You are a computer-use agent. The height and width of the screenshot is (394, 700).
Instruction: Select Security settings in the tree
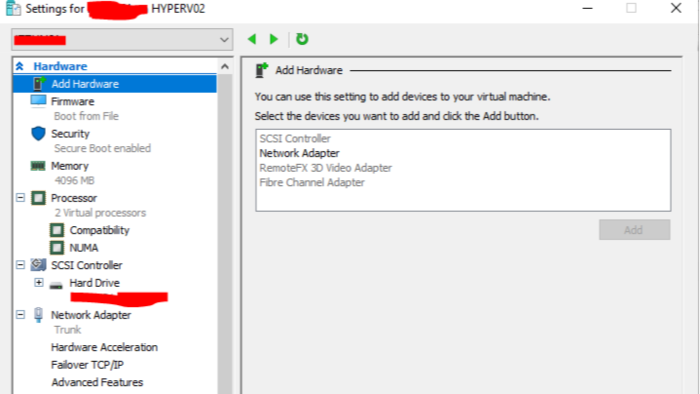[70, 134]
